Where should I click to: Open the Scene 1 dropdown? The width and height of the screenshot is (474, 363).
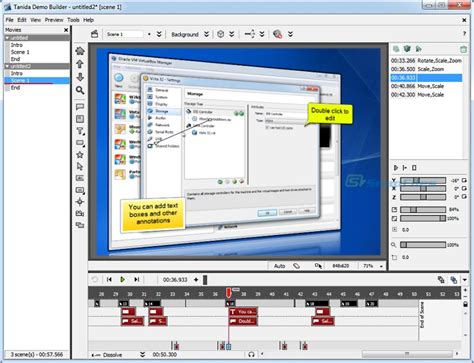point(149,34)
